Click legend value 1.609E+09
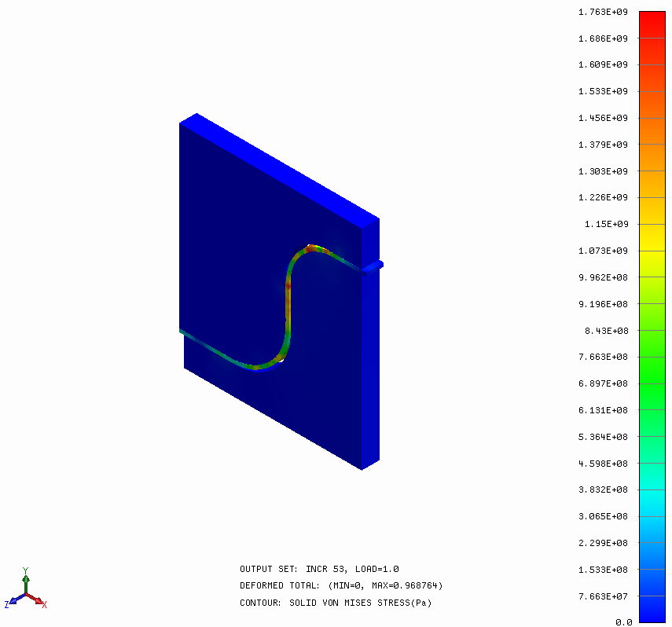Image resolution: width=672 pixels, height=627 pixels. [603, 64]
